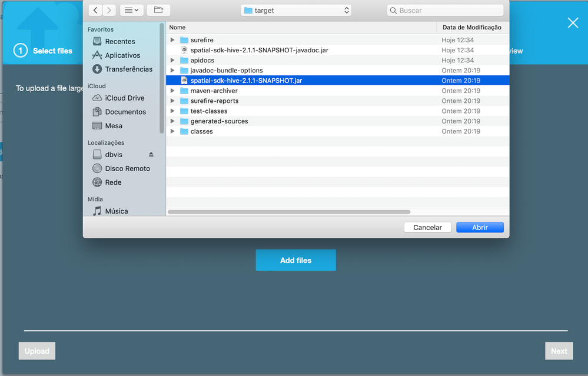Select the maven-archiver folder row
The width and height of the screenshot is (588, 376).
[x=337, y=91]
